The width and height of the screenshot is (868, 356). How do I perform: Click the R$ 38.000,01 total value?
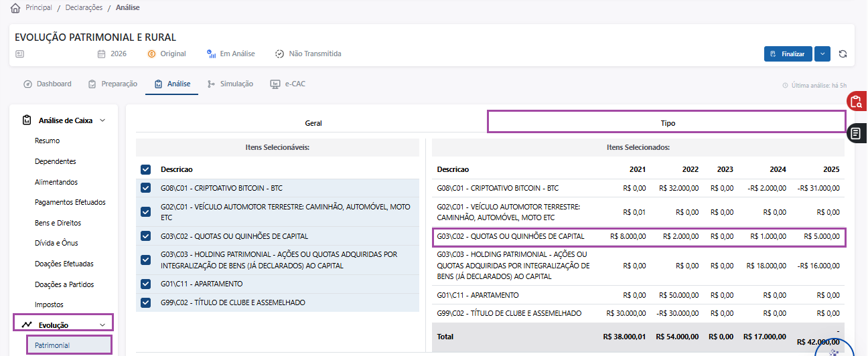(x=624, y=337)
